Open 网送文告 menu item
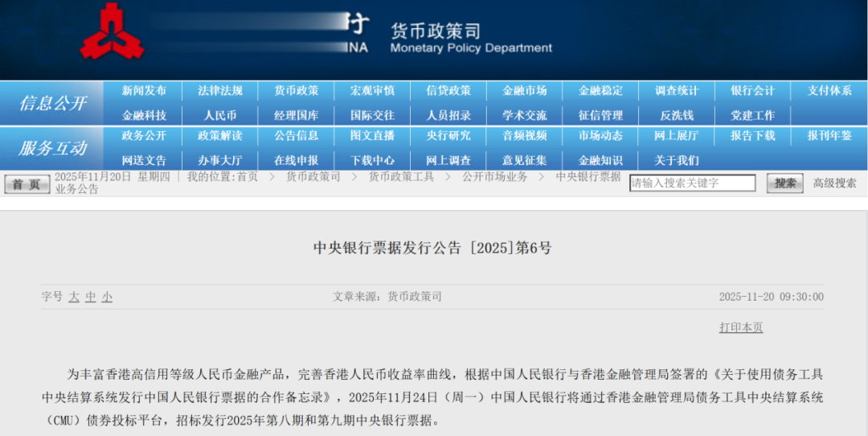The image size is (868, 436). click(144, 161)
